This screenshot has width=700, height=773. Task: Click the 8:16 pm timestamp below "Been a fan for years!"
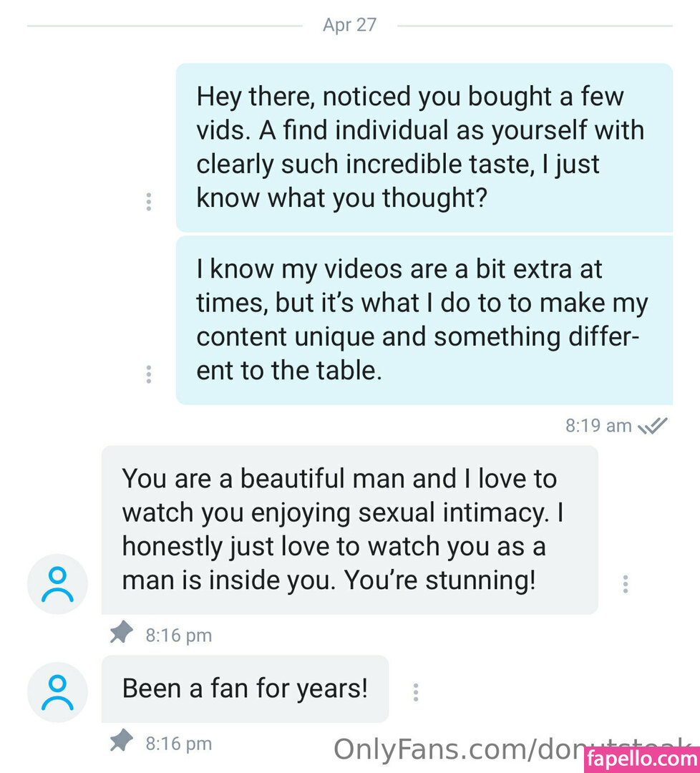pyautogui.click(x=179, y=744)
